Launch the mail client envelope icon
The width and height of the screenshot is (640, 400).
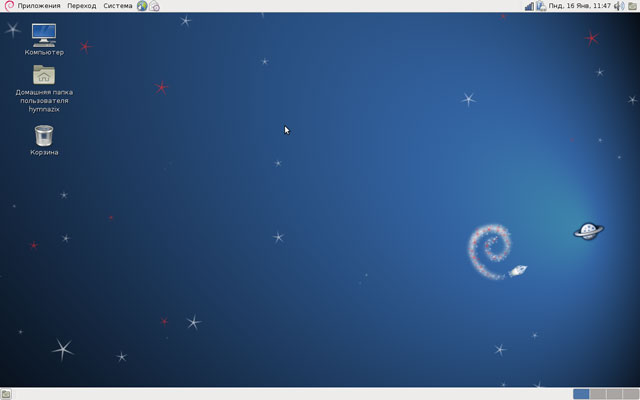pyautogui.click(x=154, y=6)
